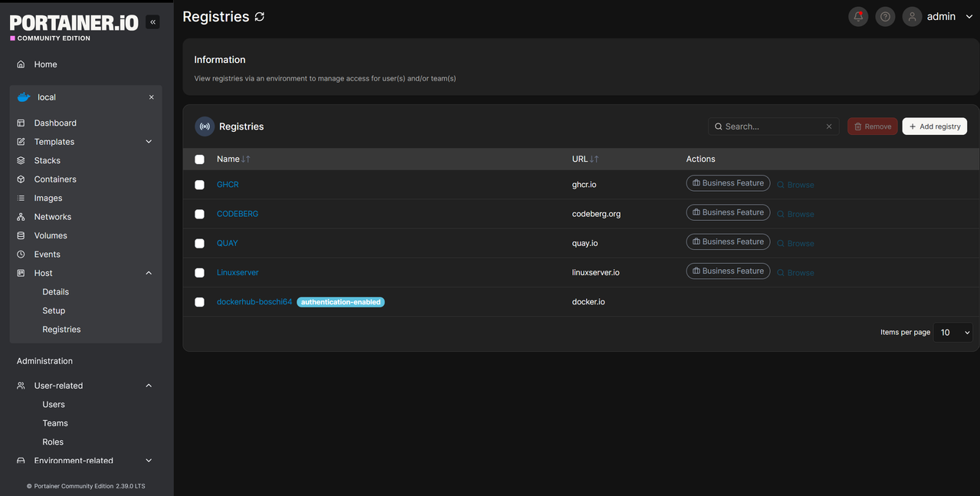Click the Containers cube icon
The width and height of the screenshot is (980, 496).
coord(21,179)
